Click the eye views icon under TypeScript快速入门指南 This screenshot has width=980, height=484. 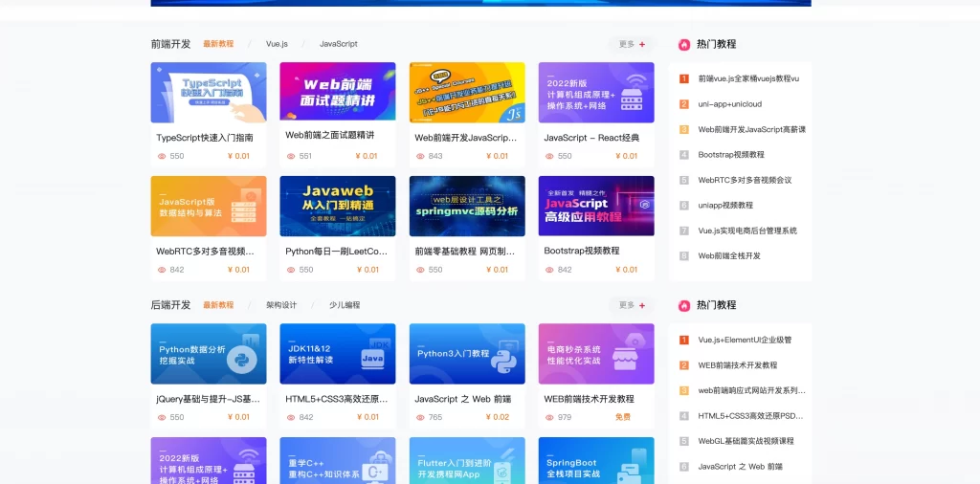tap(161, 156)
